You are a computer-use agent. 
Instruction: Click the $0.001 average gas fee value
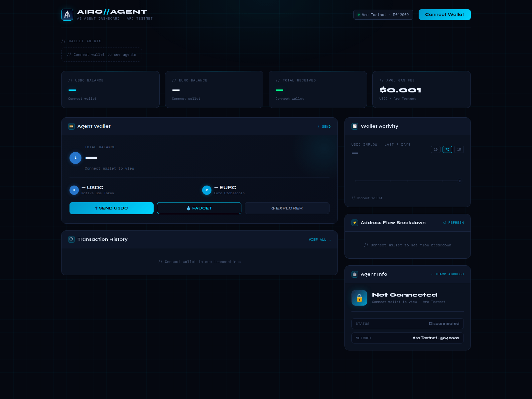tap(400, 90)
